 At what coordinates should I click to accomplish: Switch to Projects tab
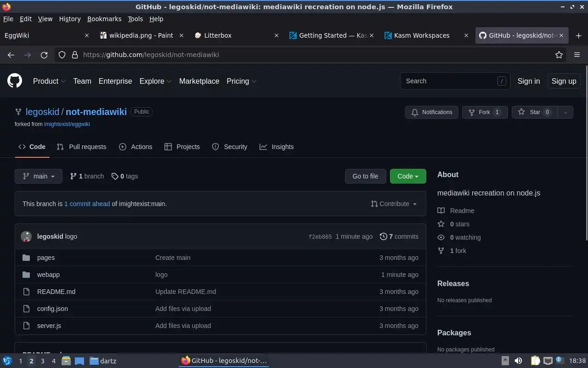(182, 147)
